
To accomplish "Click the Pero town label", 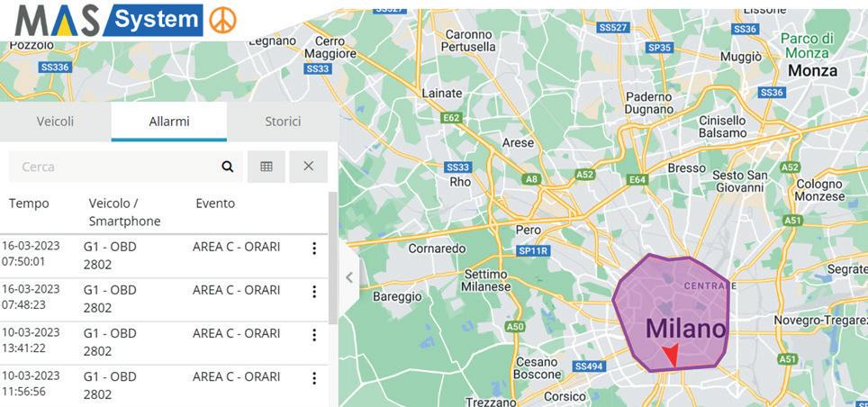I will click(x=529, y=230).
